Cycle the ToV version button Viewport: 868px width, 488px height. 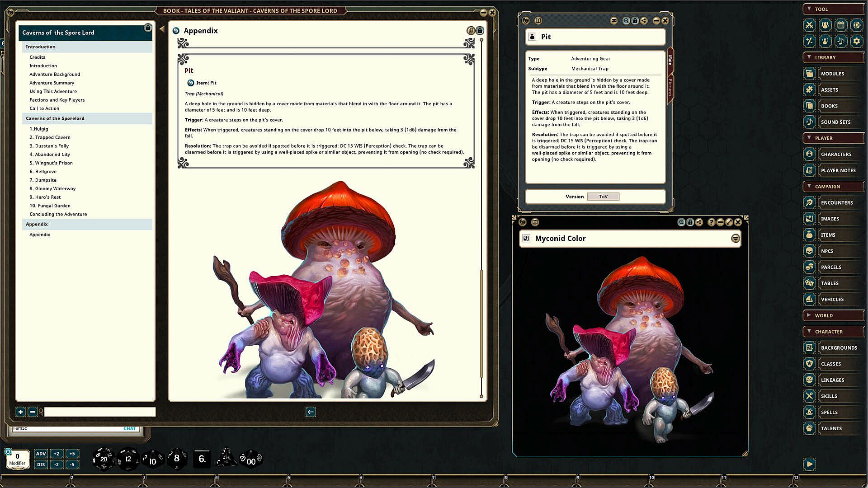click(x=603, y=197)
